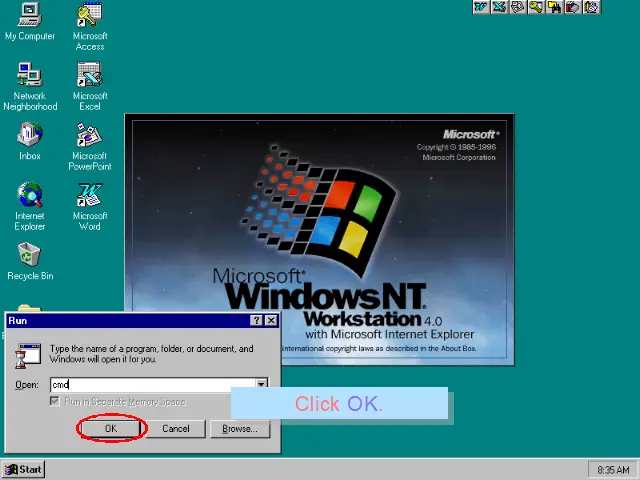Click folder-with-binoculars icon in Office shortcut bar

(554, 7)
